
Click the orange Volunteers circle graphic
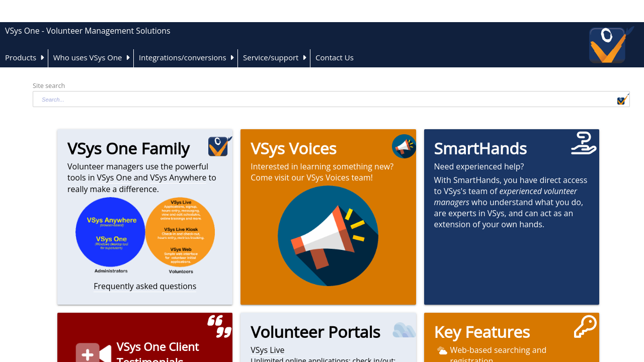180,232
